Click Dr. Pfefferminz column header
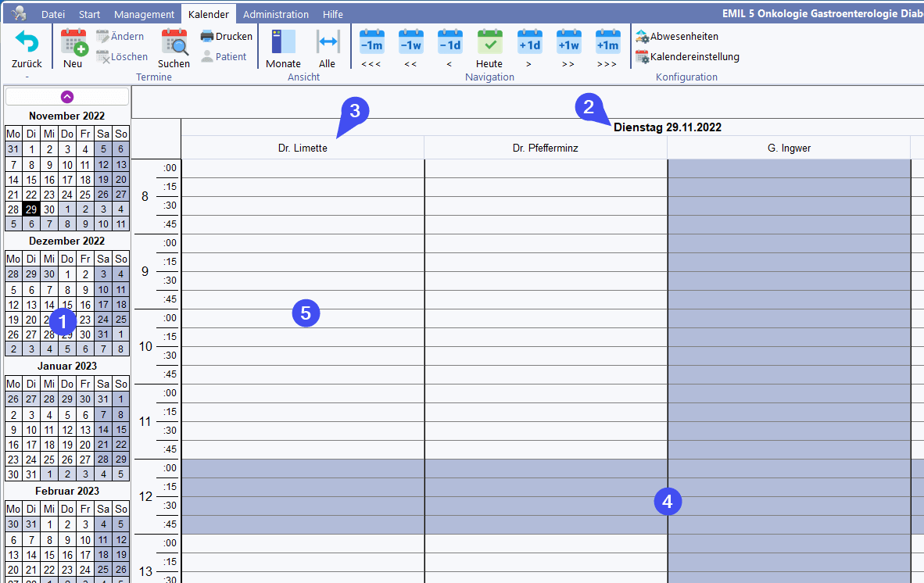The width and height of the screenshot is (924, 583). pos(545,148)
